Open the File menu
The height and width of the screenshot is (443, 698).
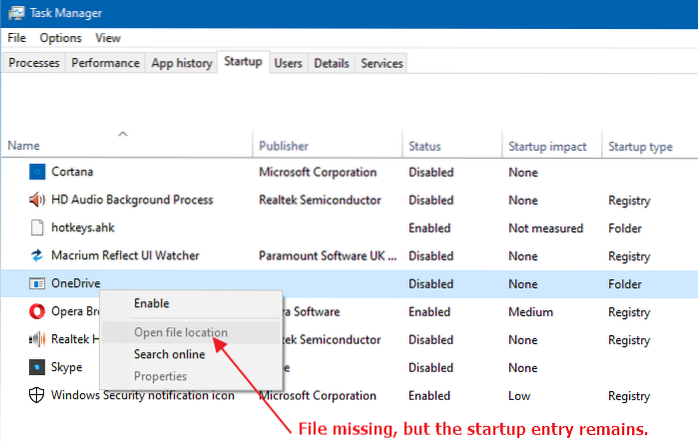pyautogui.click(x=16, y=38)
